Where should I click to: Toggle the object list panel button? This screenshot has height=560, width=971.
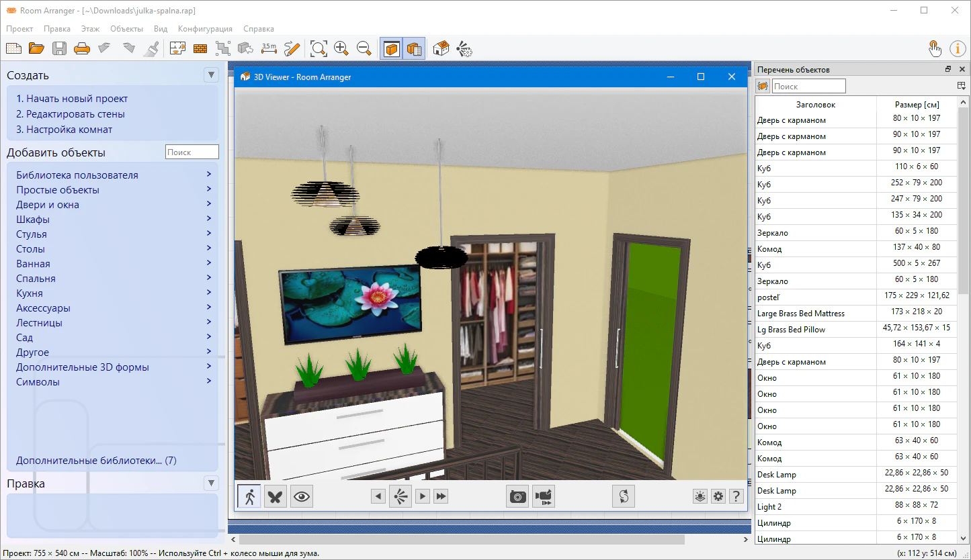[414, 48]
